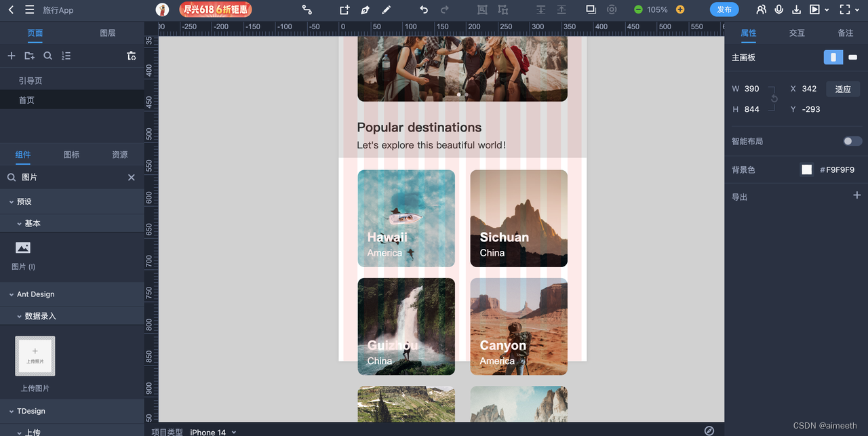Screen dimensions: 868x436
Task: Select portrait artboard orientation
Action: (x=833, y=57)
